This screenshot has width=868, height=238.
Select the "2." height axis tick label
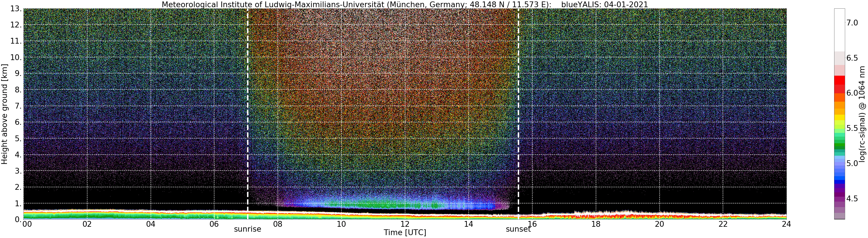point(18,187)
